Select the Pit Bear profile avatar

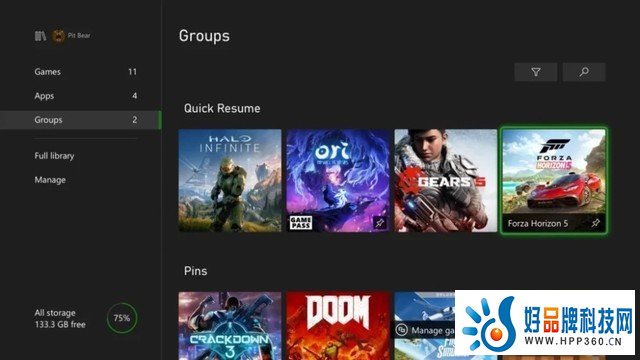coord(58,36)
